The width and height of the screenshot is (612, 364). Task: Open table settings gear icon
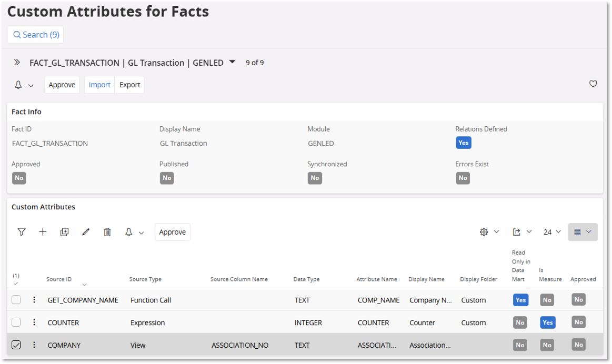point(484,232)
